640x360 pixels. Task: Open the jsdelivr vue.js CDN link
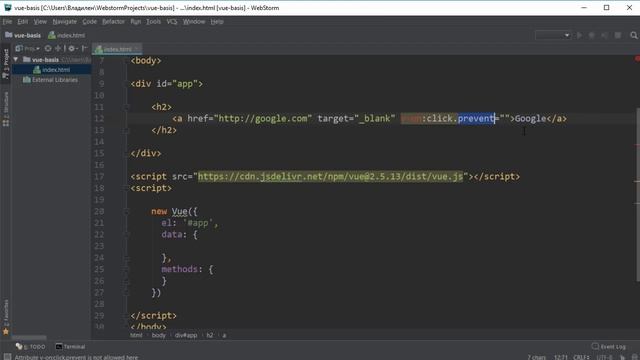(x=330, y=177)
